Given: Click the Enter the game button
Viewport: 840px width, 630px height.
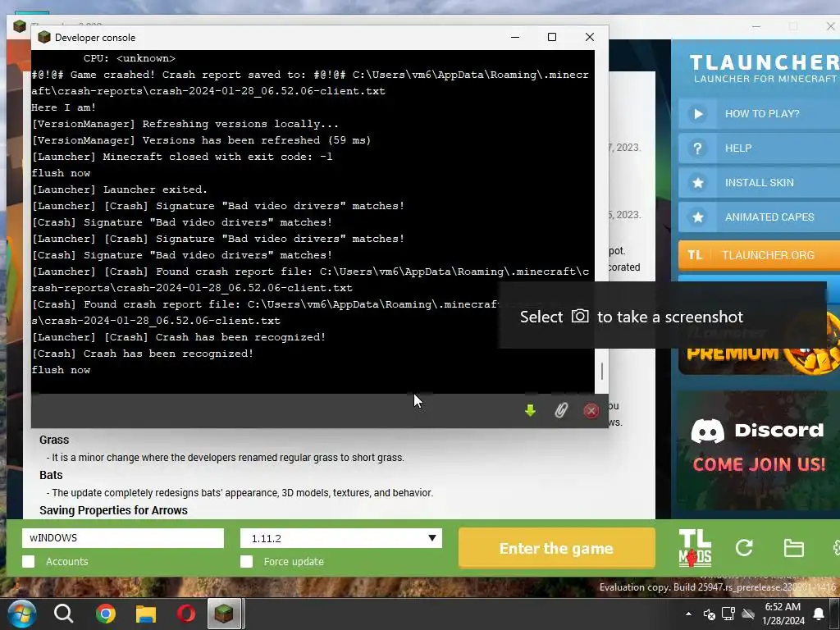Looking at the screenshot, I should tap(557, 548).
